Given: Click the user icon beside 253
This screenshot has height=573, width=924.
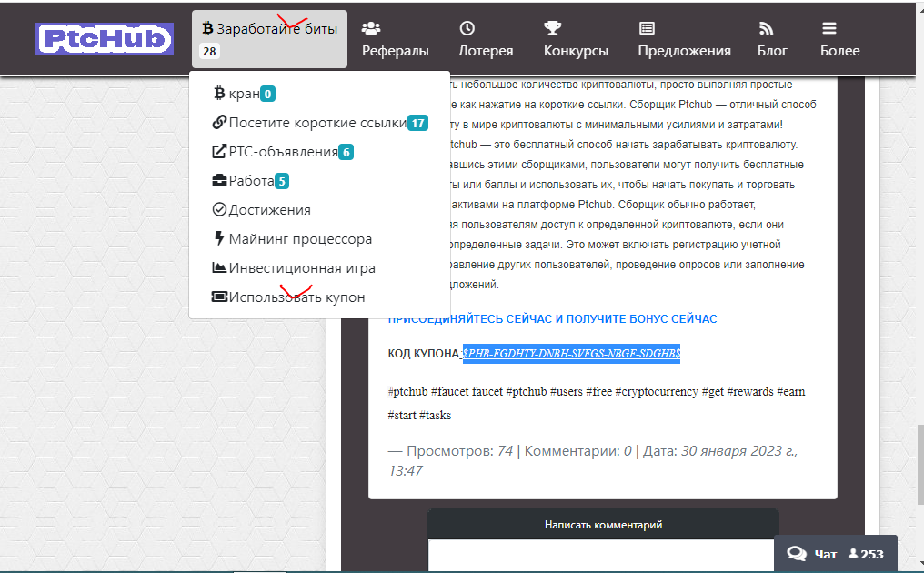Looking at the screenshot, I should click(x=853, y=554).
